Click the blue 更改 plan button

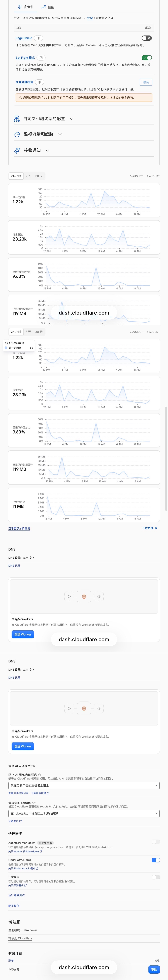point(154,969)
